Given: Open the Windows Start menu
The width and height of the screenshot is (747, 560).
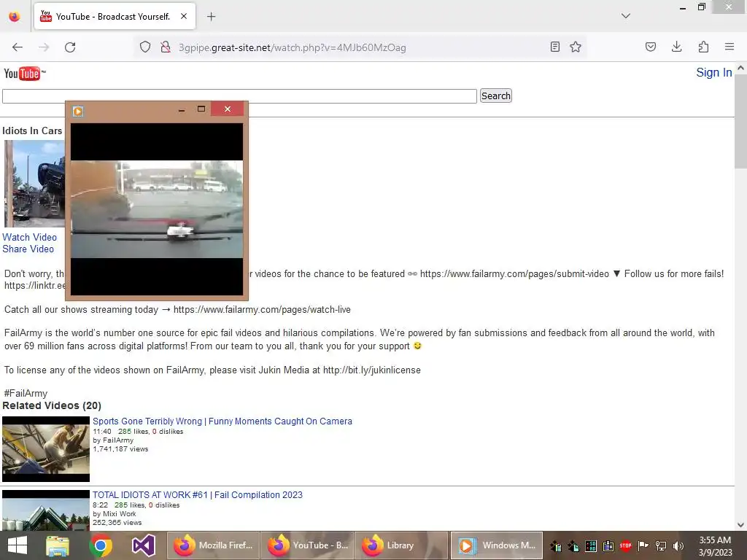Looking at the screenshot, I should pos(18,545).
